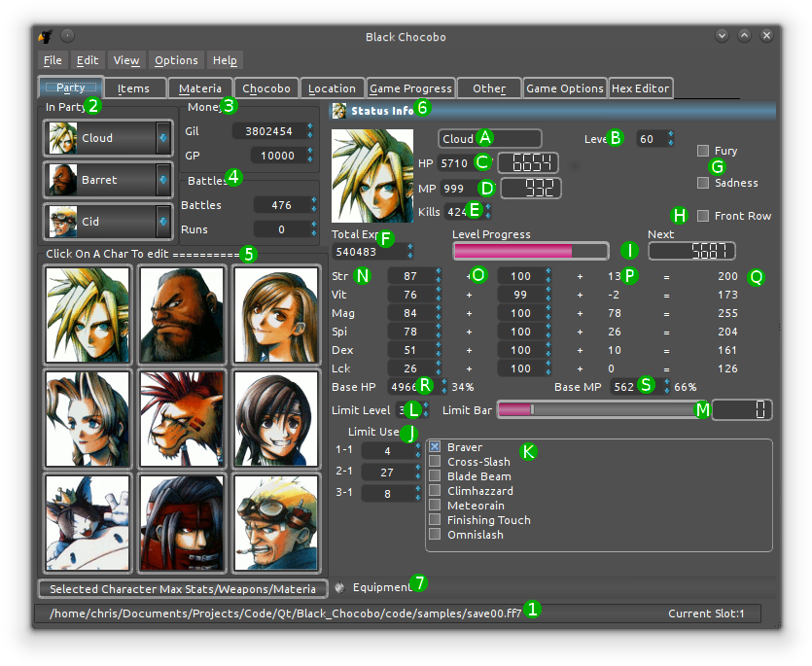Select Yuffie's portrait in character grid
This screenshot has width=812, height=666.
(x=275, y=419)
